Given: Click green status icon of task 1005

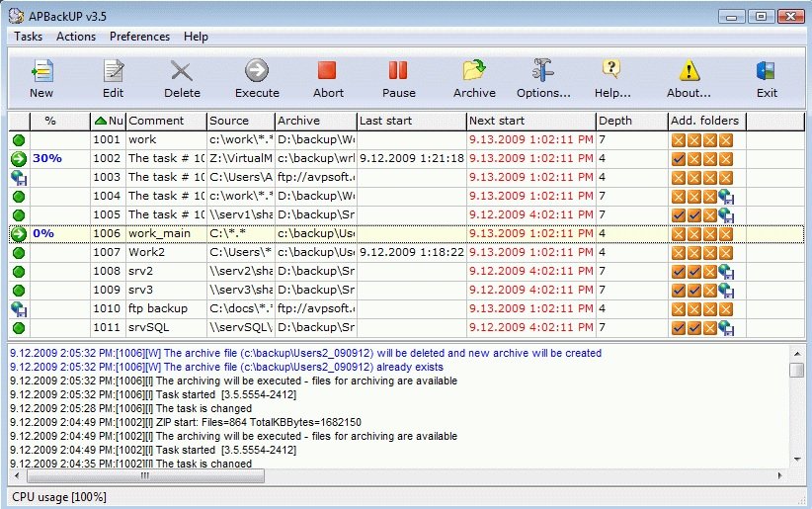Looking at the screenshot, I should (x=19, y=215).
